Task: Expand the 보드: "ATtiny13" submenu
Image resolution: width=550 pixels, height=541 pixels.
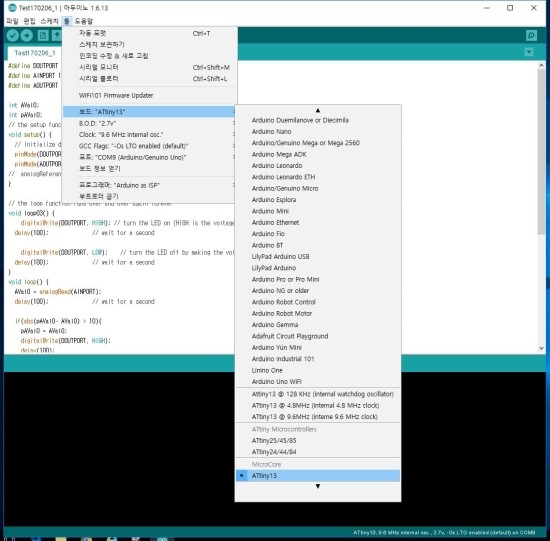Action: (150, 112)
